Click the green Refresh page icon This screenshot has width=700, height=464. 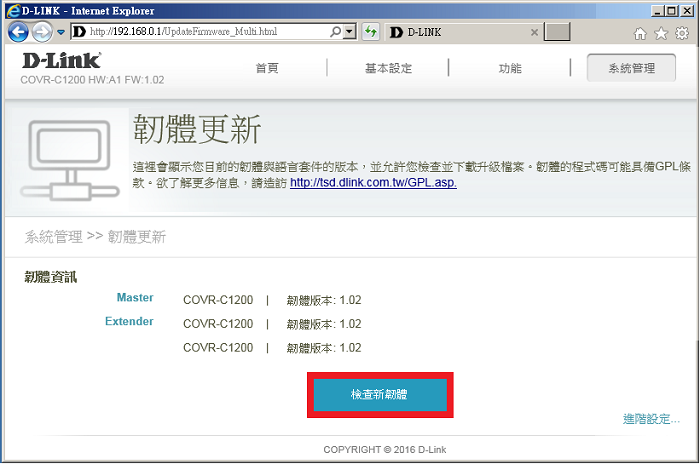coord(370,32)
